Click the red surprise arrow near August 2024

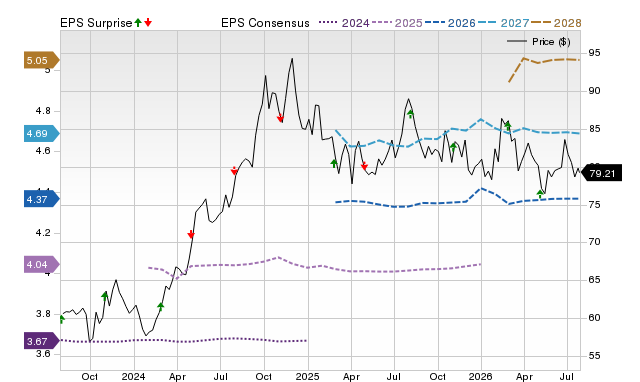tap(234, 171)
